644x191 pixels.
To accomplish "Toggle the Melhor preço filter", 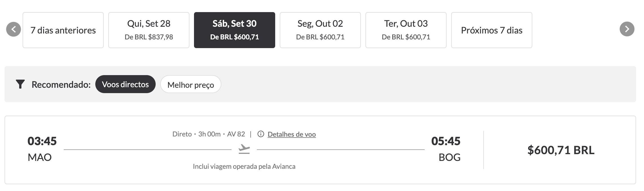I will pyautogui.click(x=191, y=84).
